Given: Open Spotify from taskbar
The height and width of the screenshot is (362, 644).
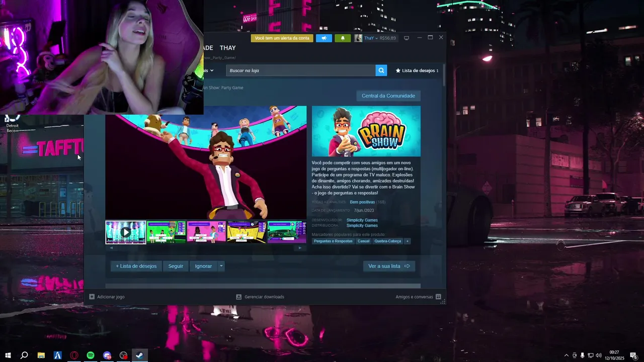Looking at the screenshot, I should click(91, 355).
